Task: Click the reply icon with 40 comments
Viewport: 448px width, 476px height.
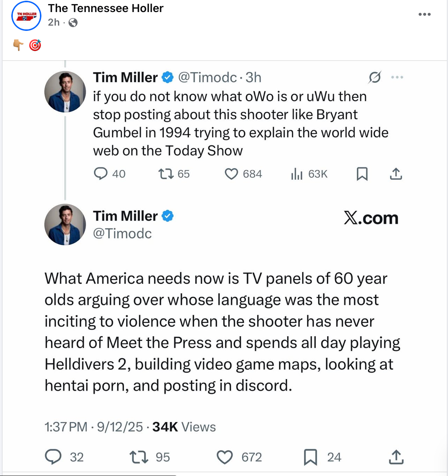Action: [x=101, y=174]
